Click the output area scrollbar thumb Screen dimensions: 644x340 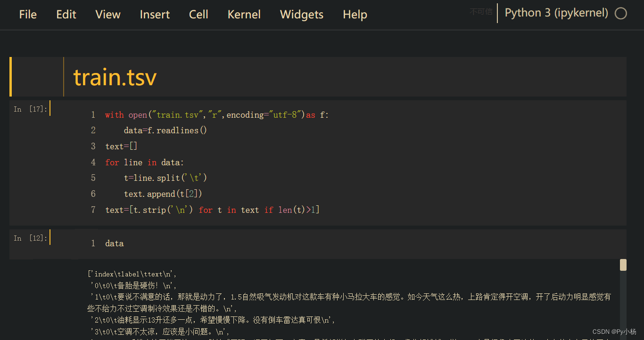(622, 265)
